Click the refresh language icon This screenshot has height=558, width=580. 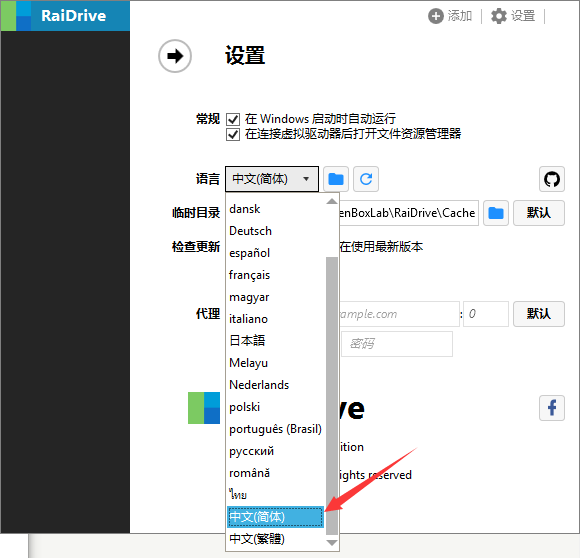point(366,179)
